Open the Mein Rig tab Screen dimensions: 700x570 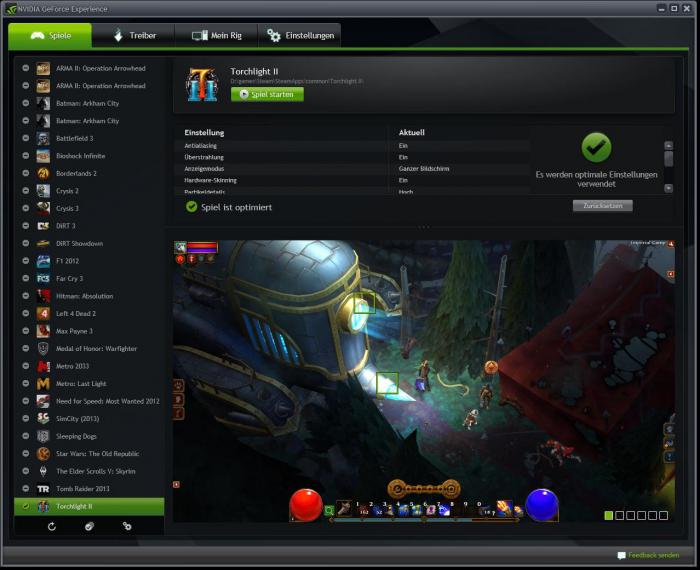(x=217, y=36)
